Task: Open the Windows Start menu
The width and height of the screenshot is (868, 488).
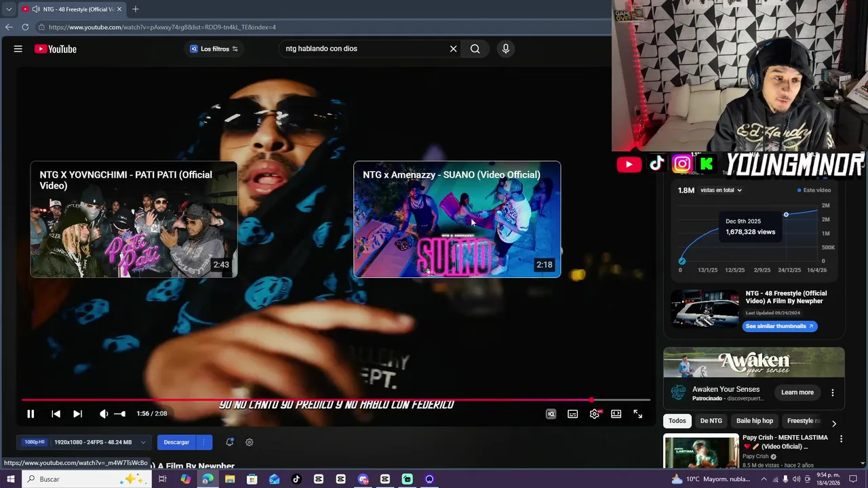Action: click(x=10, y=479)
